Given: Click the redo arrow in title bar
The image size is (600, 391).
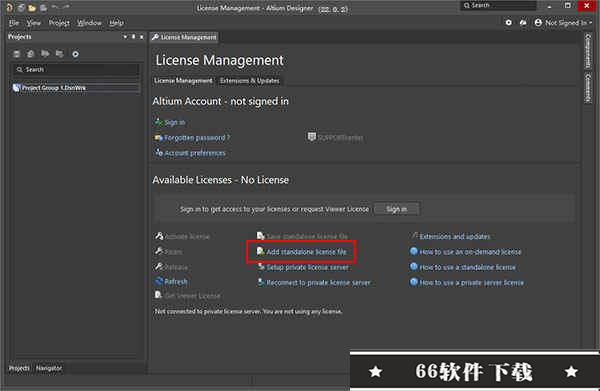Looking at the screenshot, I should [66, 7].
